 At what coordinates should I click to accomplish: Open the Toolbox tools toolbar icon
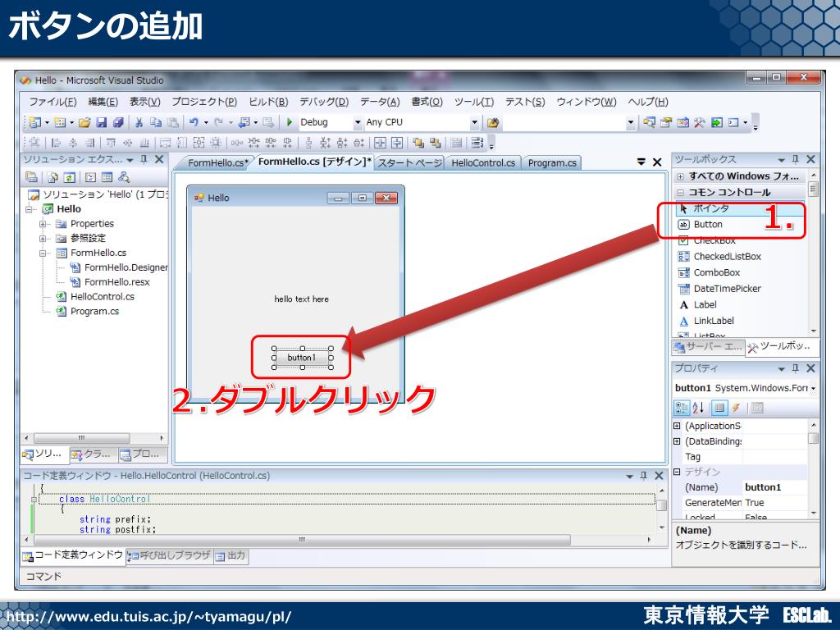699,123
